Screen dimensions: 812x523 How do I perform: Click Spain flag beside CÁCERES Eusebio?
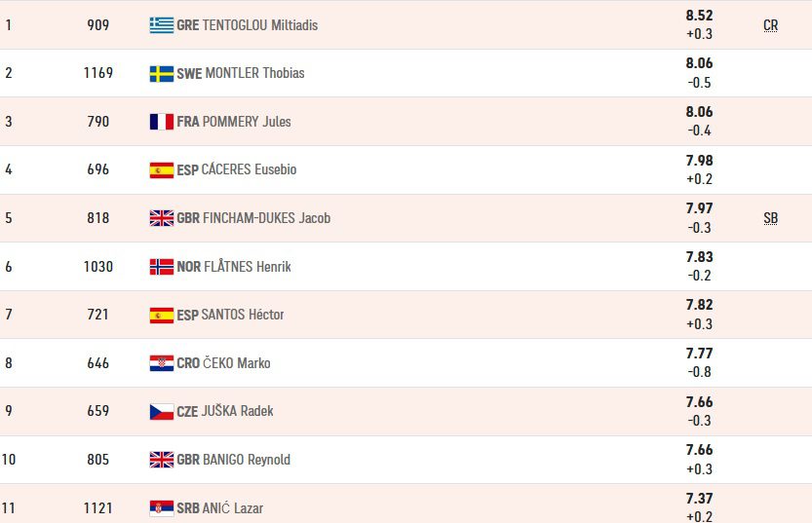click(x=162, y=169)
